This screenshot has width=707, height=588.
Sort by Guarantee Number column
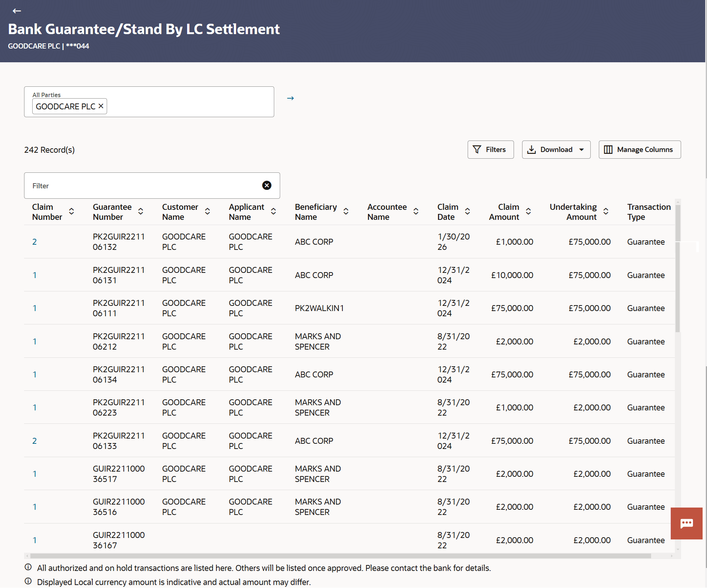141,211
